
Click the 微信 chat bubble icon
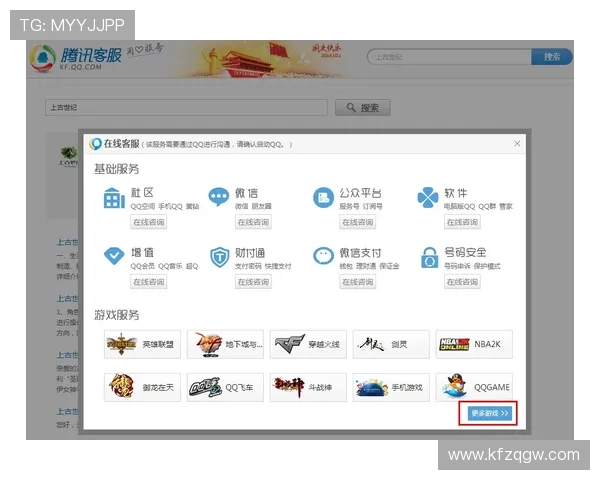218,197
